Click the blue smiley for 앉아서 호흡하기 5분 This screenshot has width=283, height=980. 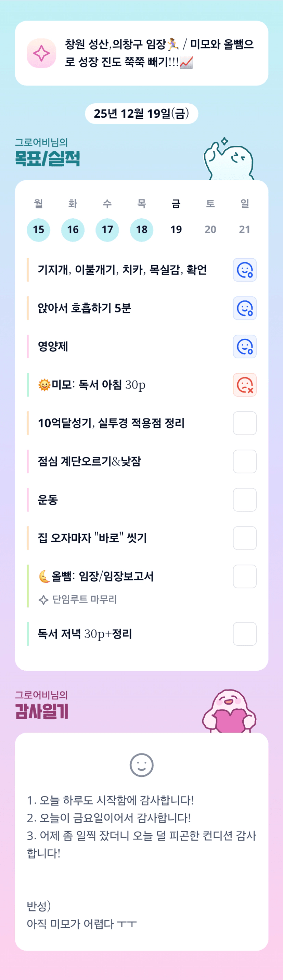[x=245, y=308]
